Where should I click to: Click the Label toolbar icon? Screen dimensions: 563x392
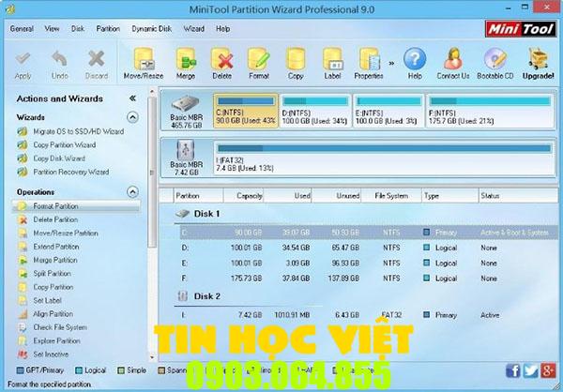coord(332,62)
